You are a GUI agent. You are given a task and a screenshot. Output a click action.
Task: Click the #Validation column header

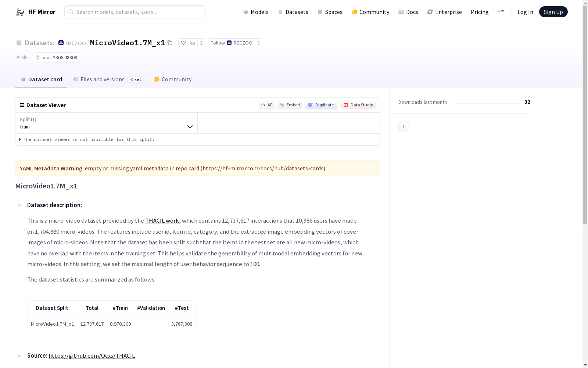[151, 308]
